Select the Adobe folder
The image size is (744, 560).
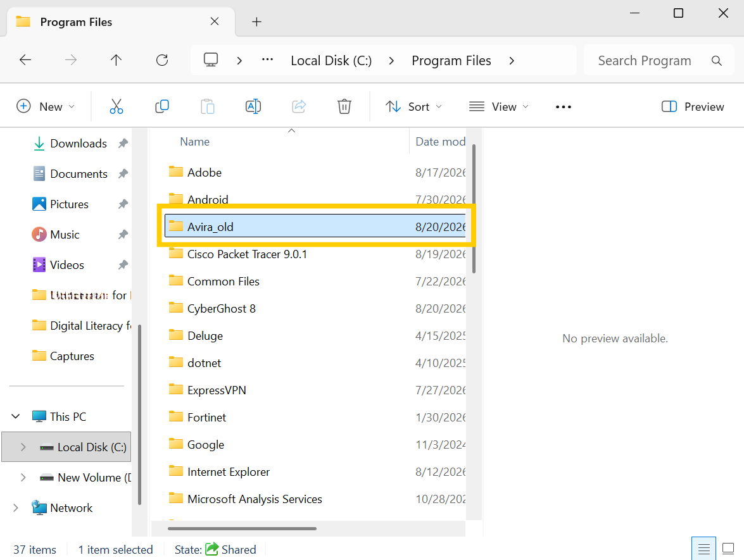(x=315, y=172)
